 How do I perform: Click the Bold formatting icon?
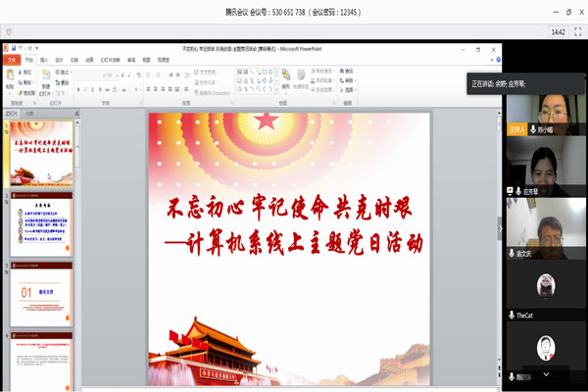coord(82,88)
